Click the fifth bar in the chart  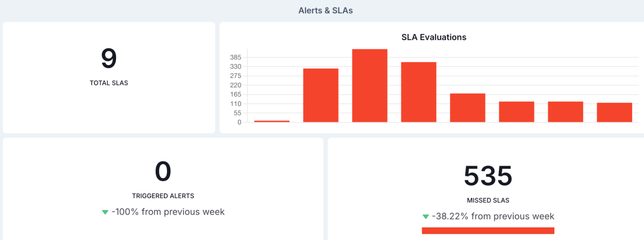click(x=467, y=108)
